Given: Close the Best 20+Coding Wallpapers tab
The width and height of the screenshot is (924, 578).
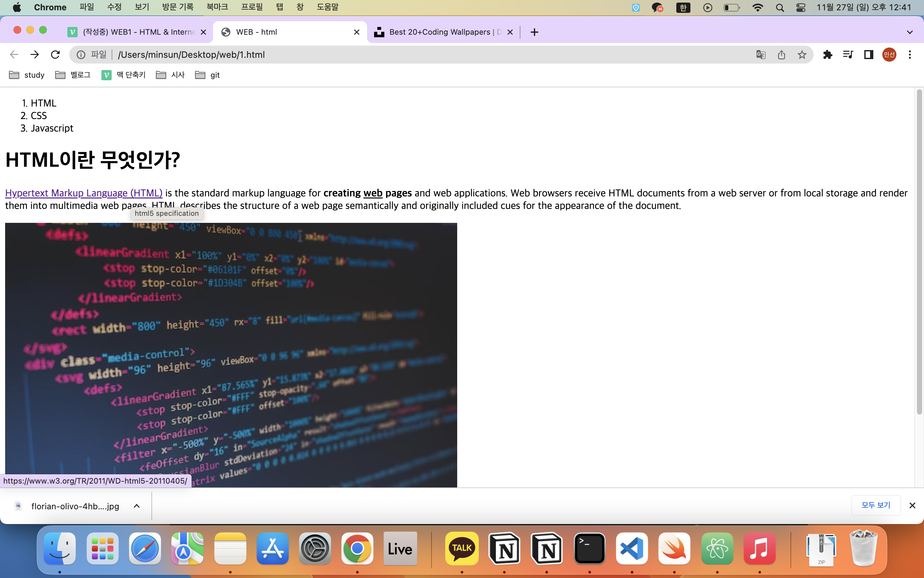Looking at the screenshot, I should (510, 32).
